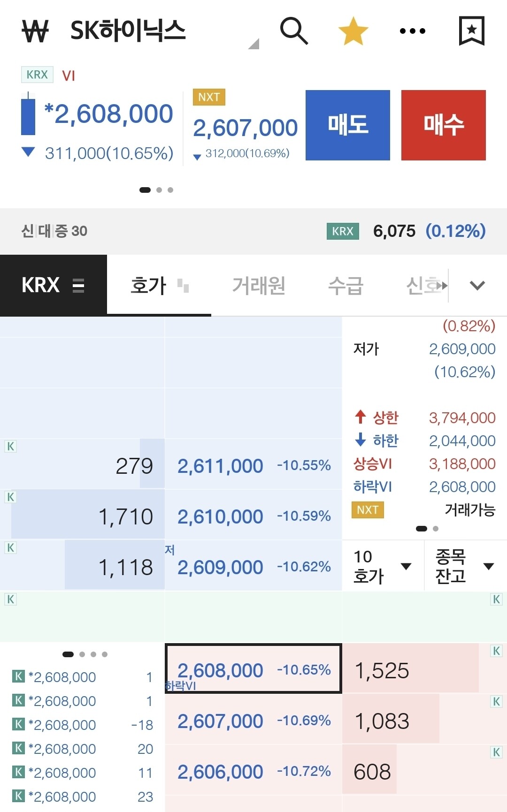Tap K icon beside quantity 1,118
This screenshot has height=812, width=507.
click(x=10, y=547)
